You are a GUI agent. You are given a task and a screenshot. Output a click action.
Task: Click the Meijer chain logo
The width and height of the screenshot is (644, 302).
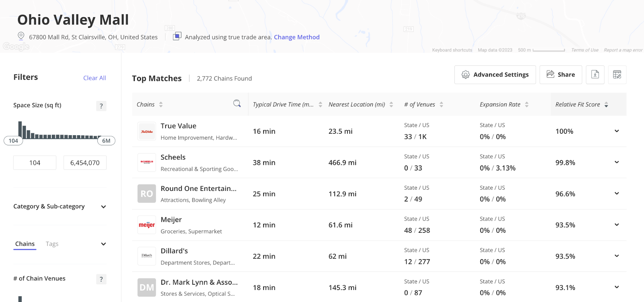(x=147, y=225)
